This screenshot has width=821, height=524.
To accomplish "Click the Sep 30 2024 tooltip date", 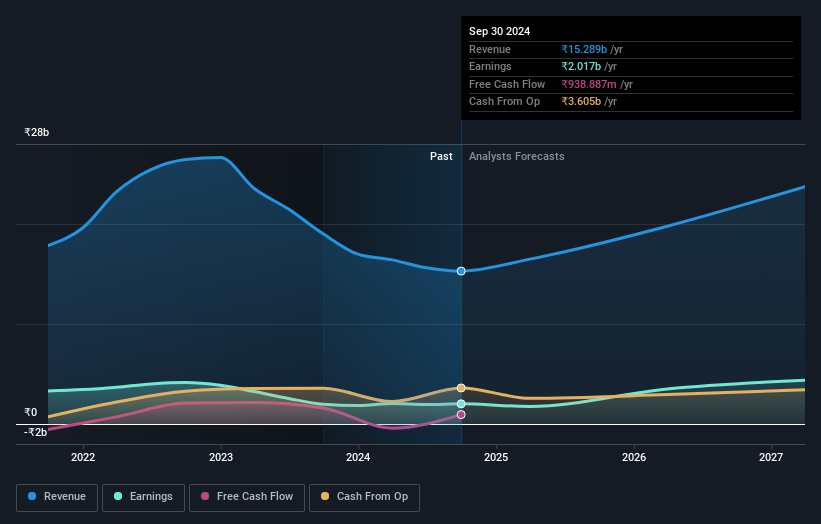I will [500, 31].
